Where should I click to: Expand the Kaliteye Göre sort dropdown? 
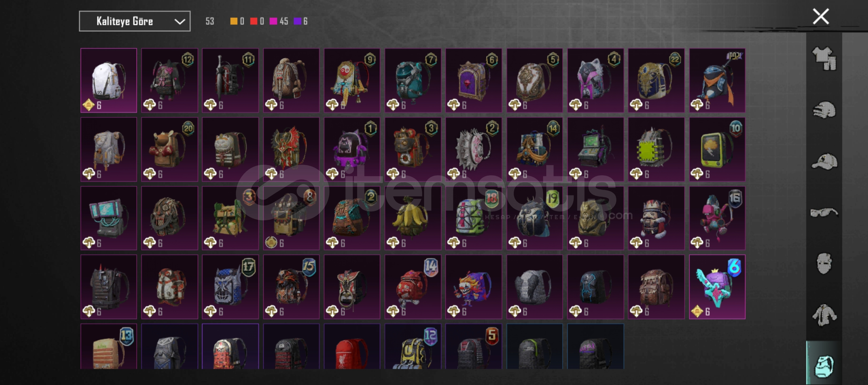135,21
